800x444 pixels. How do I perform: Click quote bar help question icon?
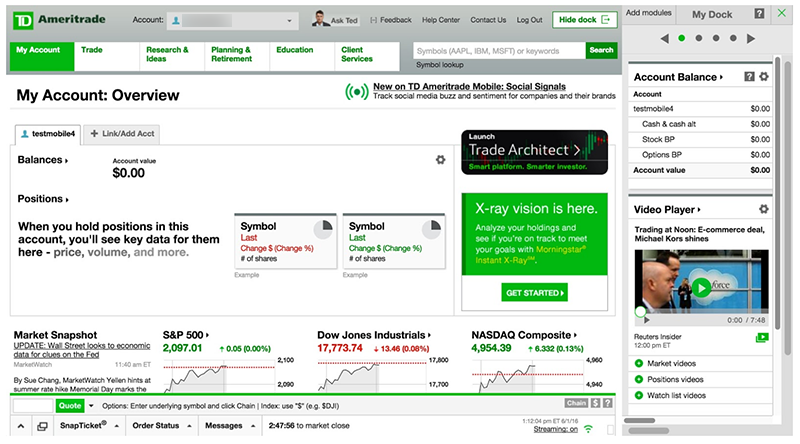(x=608, y=403)
